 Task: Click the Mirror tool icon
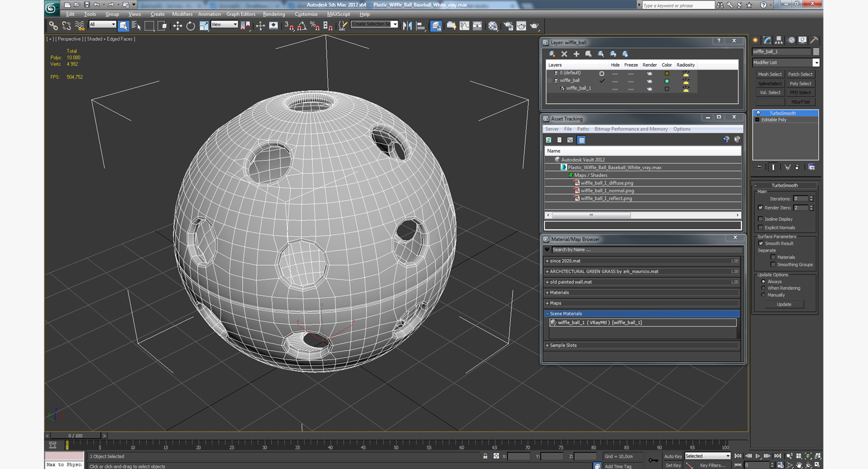(x=408, y=26)
